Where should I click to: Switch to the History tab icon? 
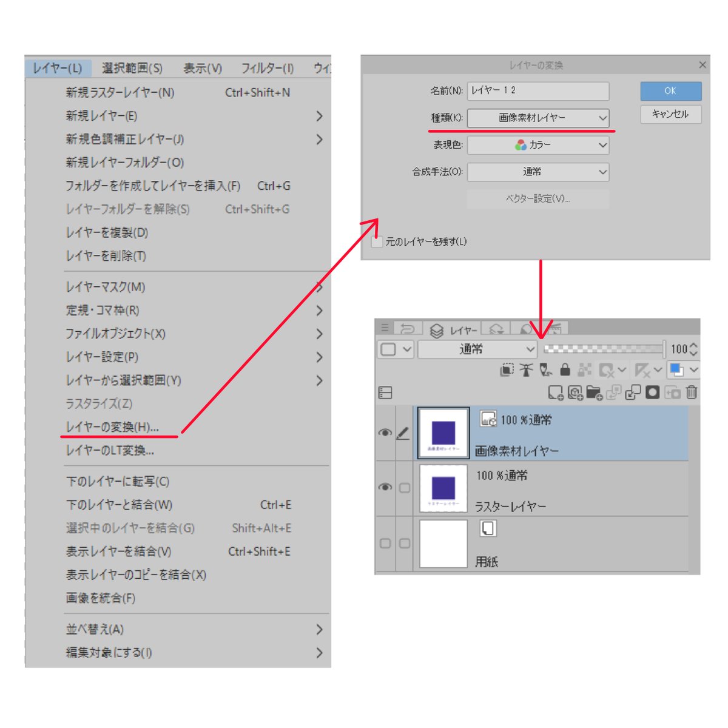tap(408, 328)
